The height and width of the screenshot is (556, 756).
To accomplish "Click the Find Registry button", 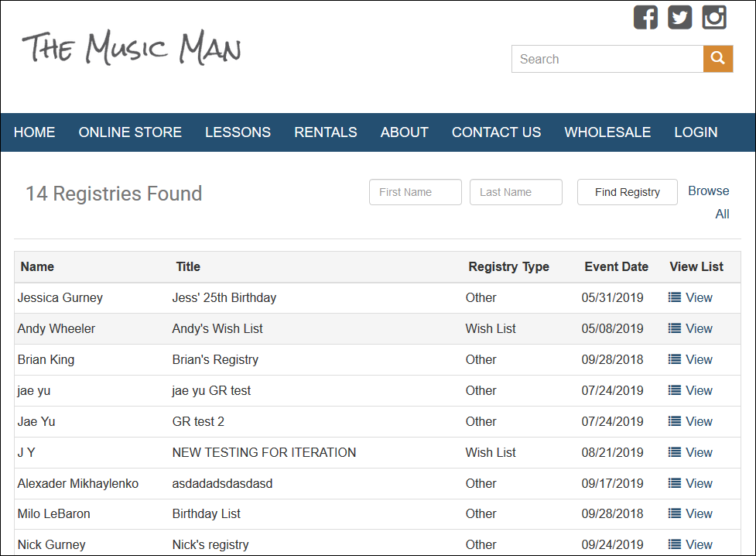I will pyautogui.click(x=628, y=192).
